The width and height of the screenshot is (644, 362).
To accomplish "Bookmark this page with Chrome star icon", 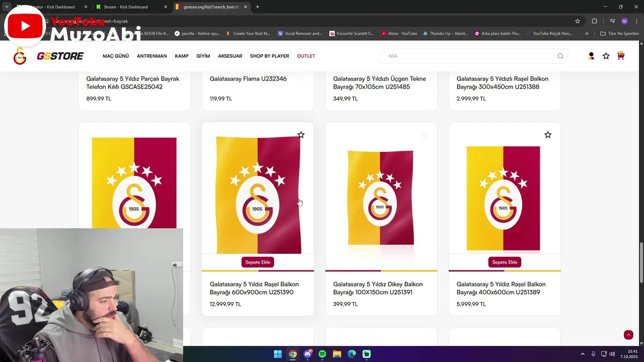I will point(578,21).
